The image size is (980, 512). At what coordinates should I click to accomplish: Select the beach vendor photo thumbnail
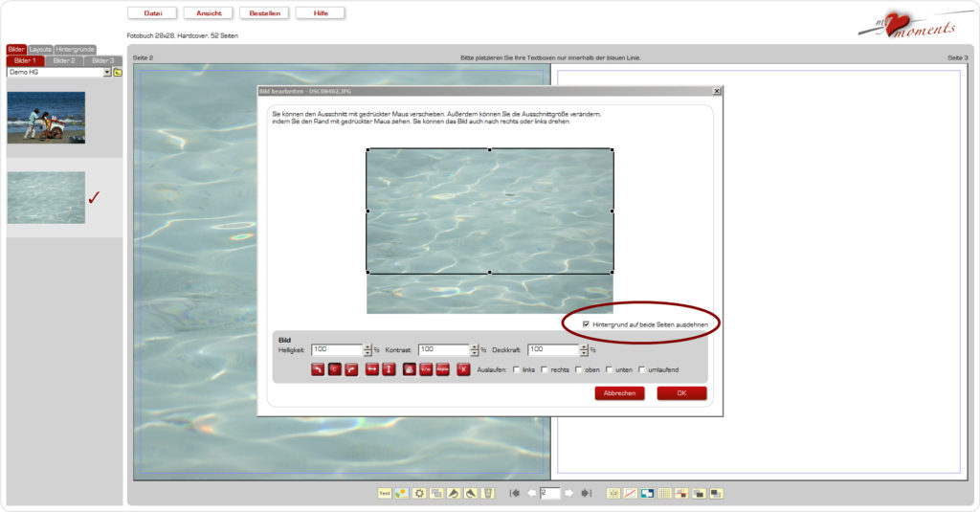pyautogui.click(x=46, y=118)
